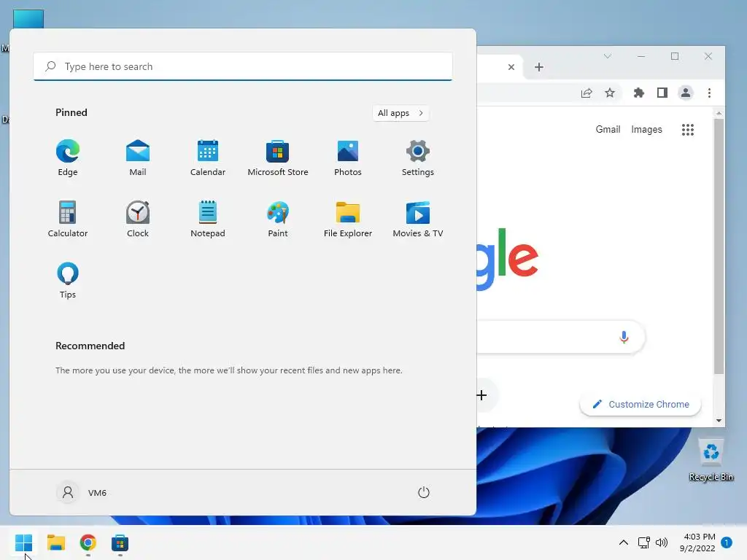Open the Recycle Bin desktop icon
Viewport: 747px width, 560px height.
(711, 460)
